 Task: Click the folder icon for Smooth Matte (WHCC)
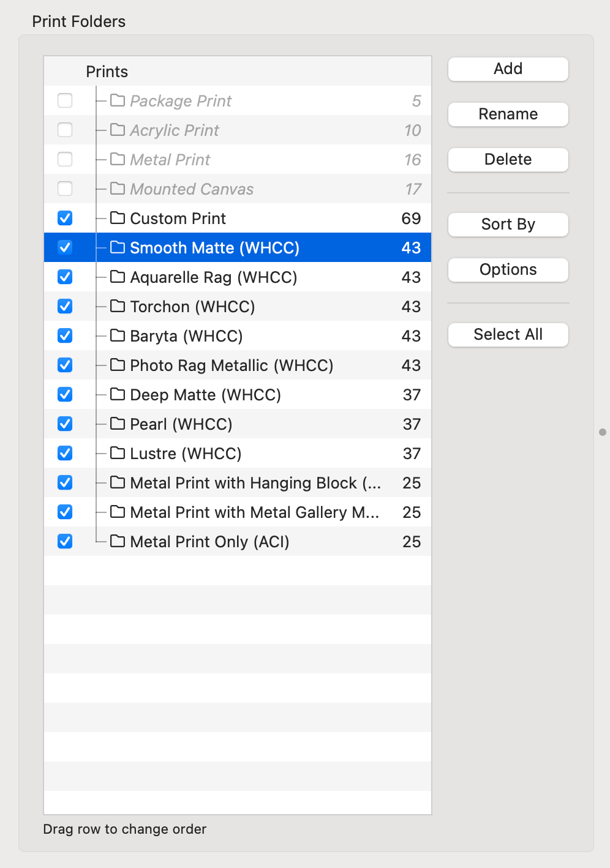pyautogui.click(x=118, y=247)
